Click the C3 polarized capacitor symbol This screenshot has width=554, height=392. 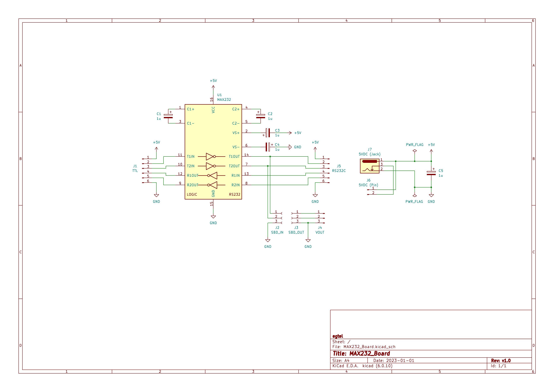[x=268, y=133]
